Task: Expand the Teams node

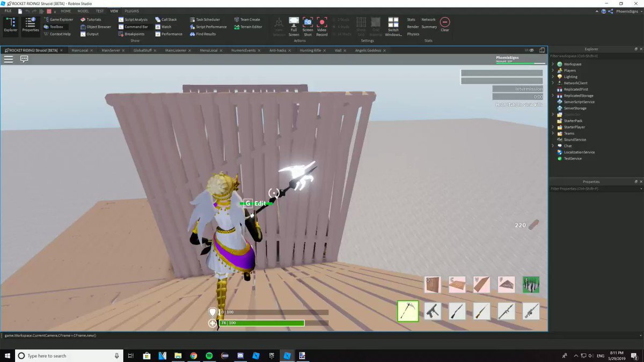Action: click(x=553, y=133)
